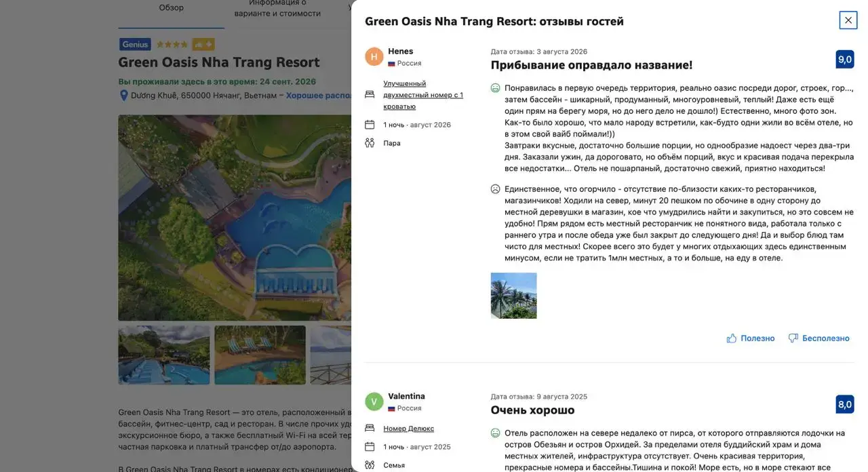Open the 'Номер Делюкс' room link
Image resolution: width=868 pixels, height=472 pixels.
(408, 429)
